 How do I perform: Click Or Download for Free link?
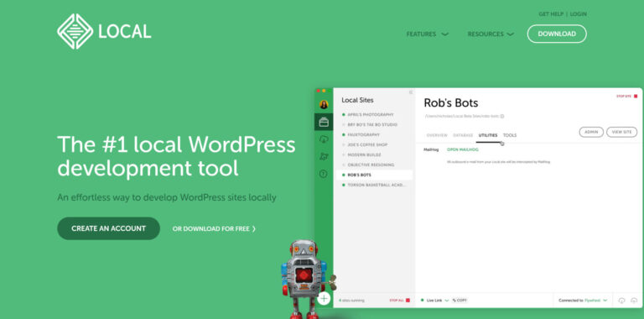(x=214, y=229)
